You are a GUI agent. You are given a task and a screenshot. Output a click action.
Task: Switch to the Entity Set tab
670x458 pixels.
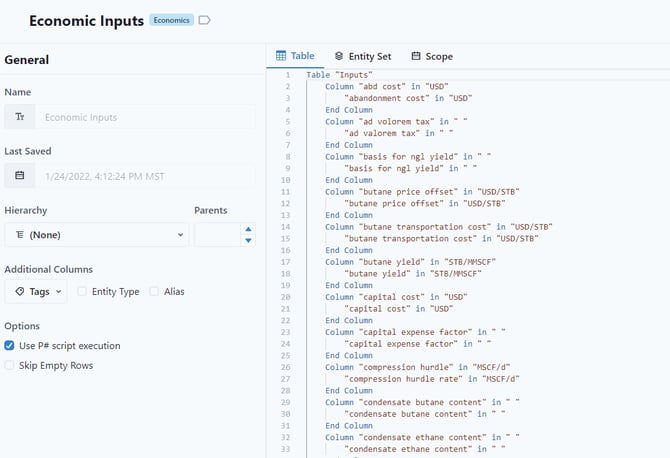[362, 56]
